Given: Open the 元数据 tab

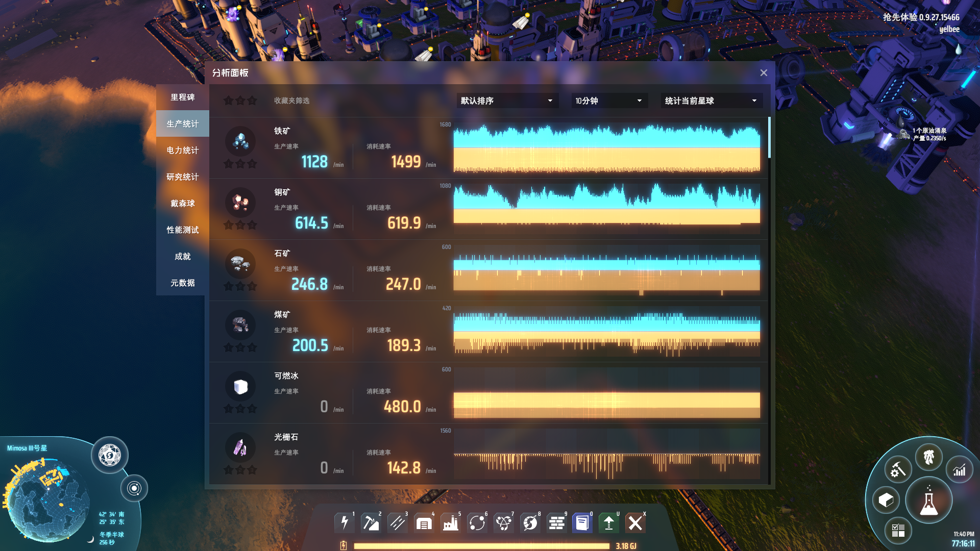Looking at the screenshot, I should (x=183, y=283).
